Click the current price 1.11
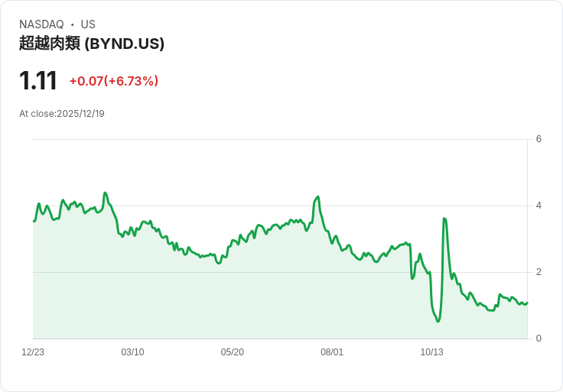This screenshot has width=563, height=392. pyautogui.click(x=38, y=81)
